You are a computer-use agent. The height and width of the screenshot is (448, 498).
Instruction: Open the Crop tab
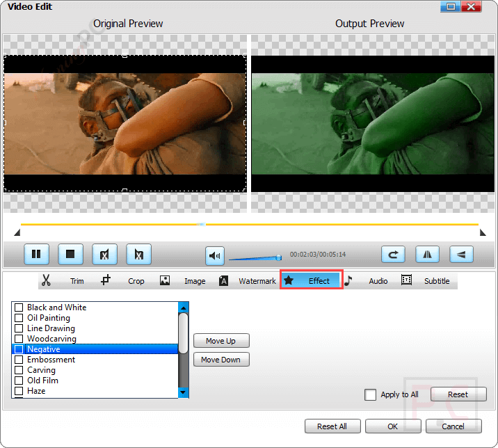pyautogui.click(x=136, y=281)
